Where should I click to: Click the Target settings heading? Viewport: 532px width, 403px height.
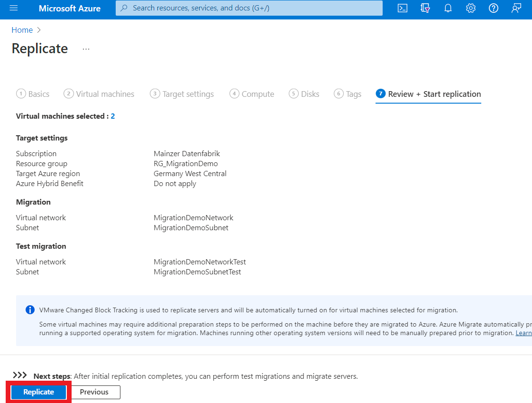click(42, 138)
